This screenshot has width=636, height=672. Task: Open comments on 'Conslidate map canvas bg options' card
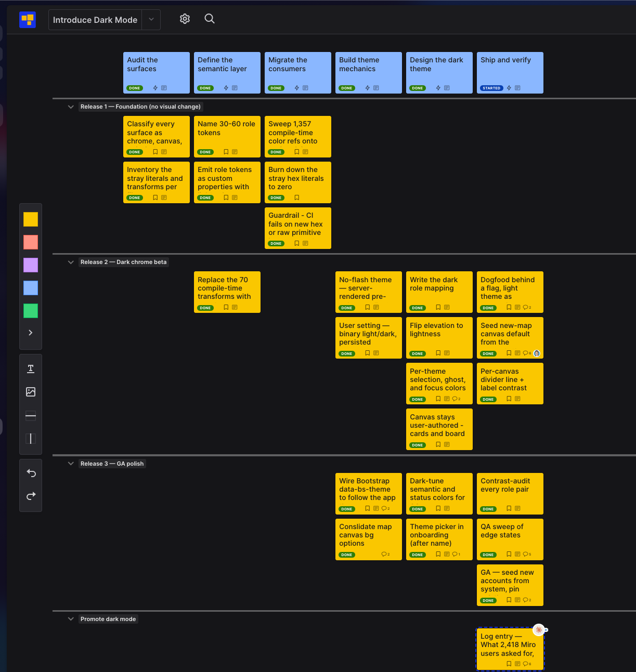[385, 554]
